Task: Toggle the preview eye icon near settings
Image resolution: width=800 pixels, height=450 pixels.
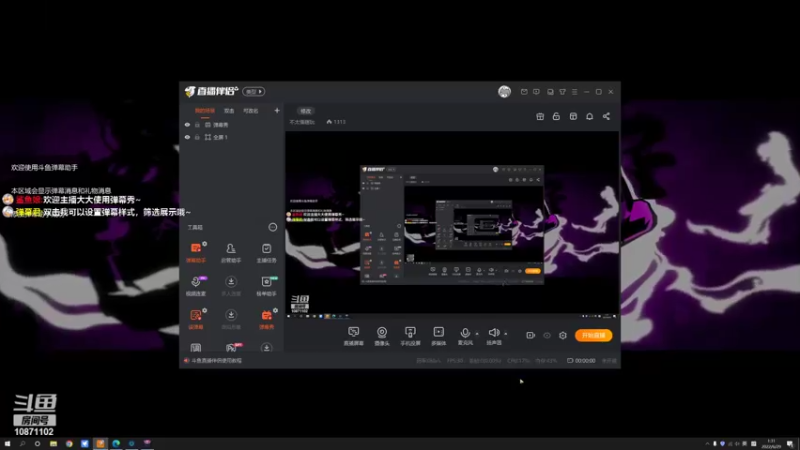Action: coord(547,335)
